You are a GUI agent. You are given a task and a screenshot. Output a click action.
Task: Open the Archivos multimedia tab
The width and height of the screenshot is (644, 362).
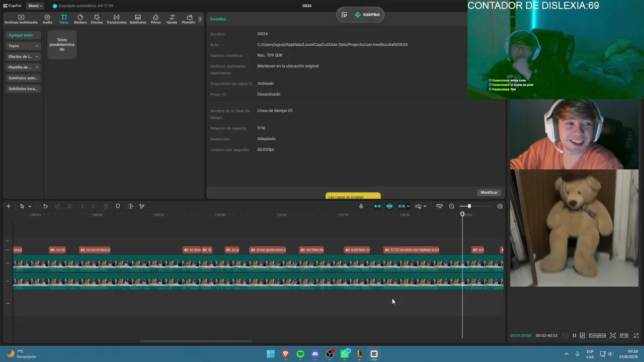21,19
